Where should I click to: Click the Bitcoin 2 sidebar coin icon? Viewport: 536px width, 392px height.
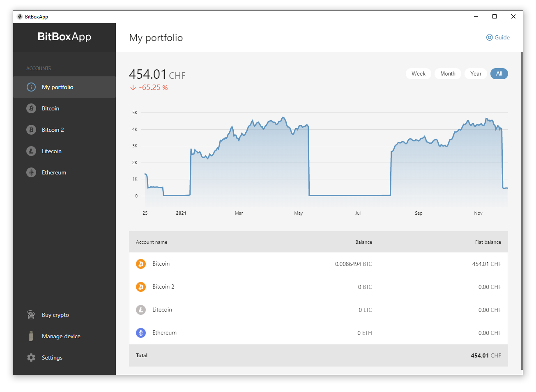click(x=31, y=130)
